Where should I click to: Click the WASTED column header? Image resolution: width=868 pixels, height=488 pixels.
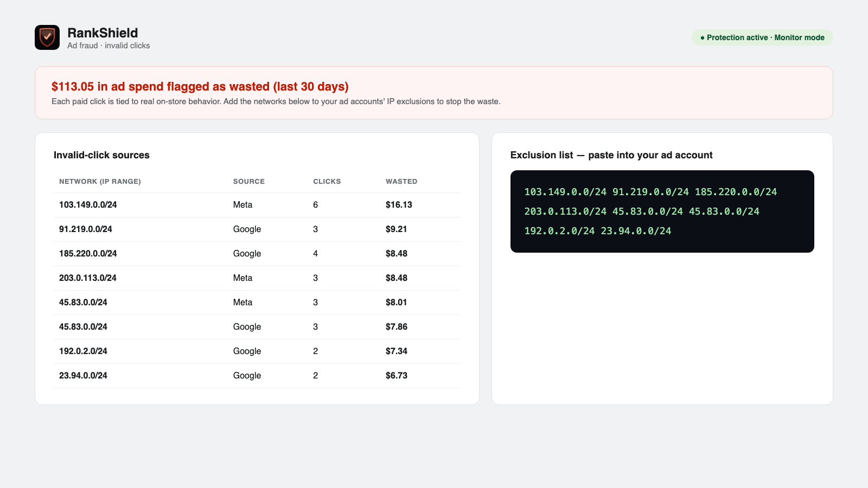pyautogui.click(x=401, y=182)
